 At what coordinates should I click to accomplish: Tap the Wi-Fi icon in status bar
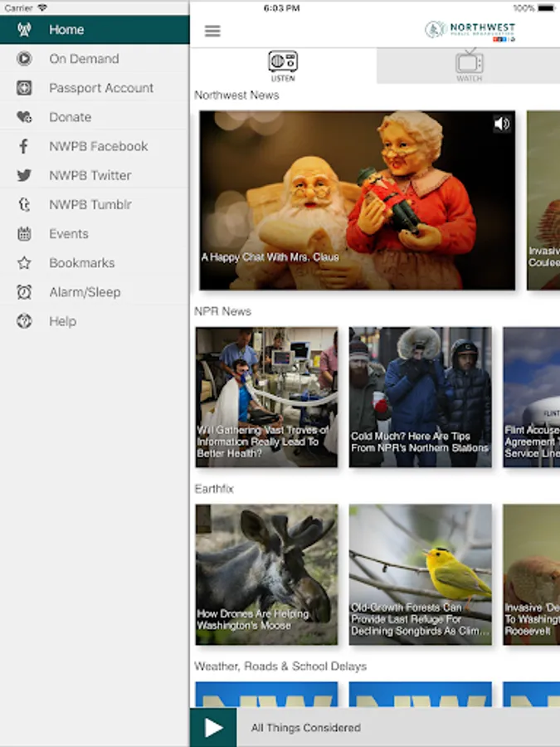coord(42,8)
